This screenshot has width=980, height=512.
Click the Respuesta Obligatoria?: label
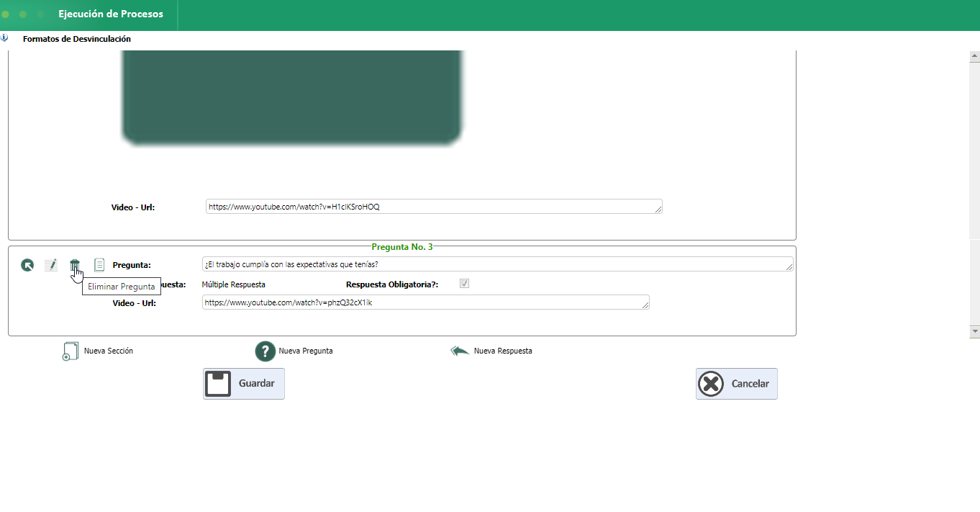[392, 284]
